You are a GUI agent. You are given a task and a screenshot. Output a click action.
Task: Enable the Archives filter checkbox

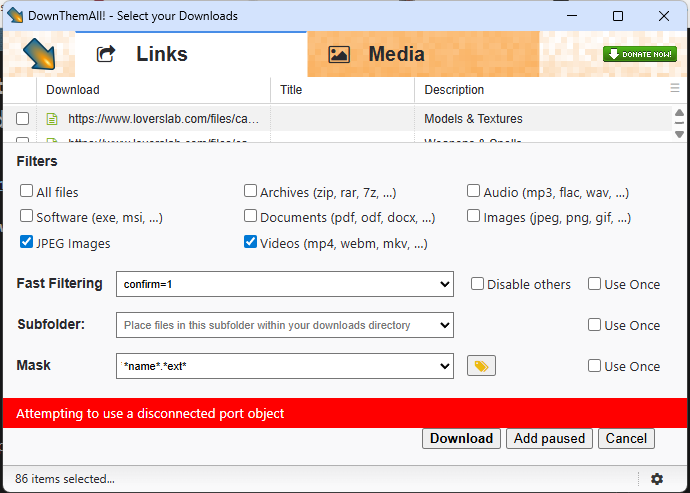[250, 191]
